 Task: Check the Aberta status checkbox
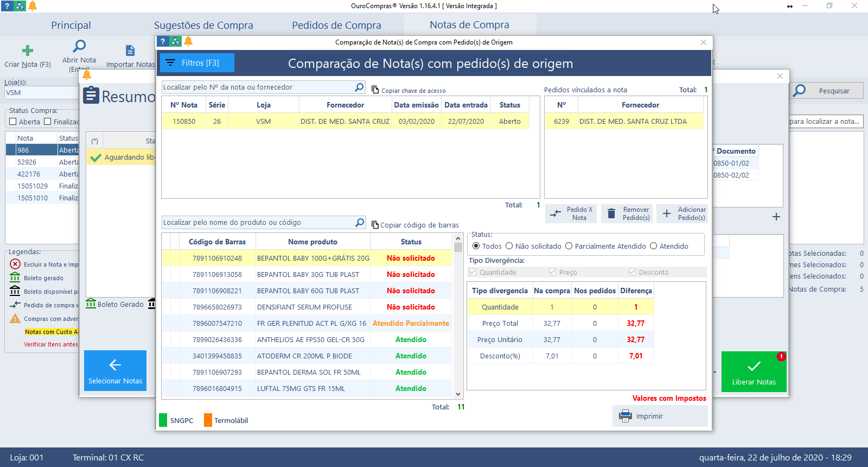click(x=13, y=122)
